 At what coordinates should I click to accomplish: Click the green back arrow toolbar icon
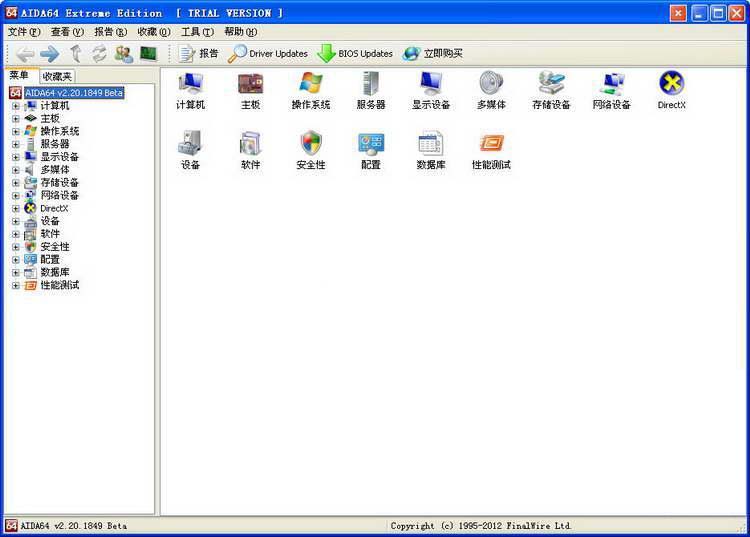pos(26,54)
